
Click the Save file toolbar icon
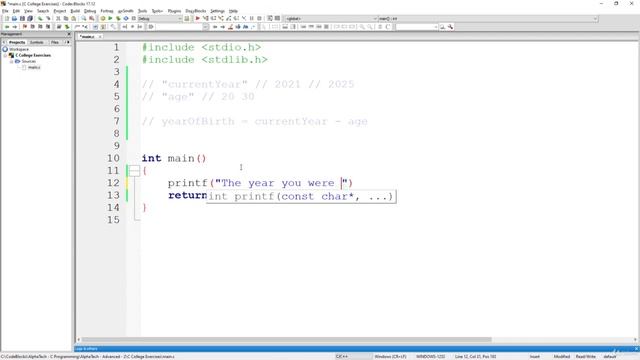click(22, 19)
